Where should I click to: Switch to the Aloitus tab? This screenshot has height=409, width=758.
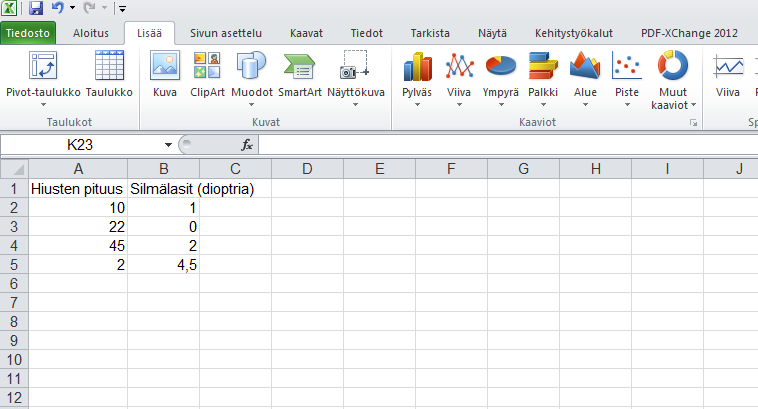point(93,33)
